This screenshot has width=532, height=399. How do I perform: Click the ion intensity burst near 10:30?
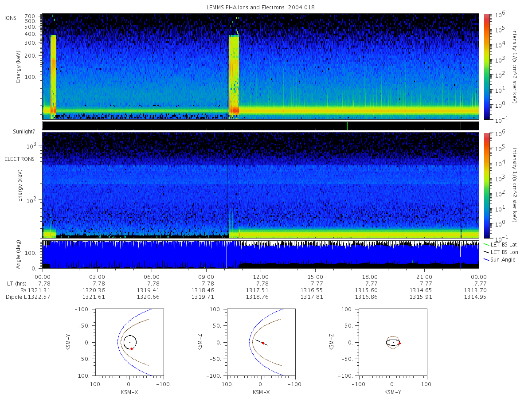(234, 77)
